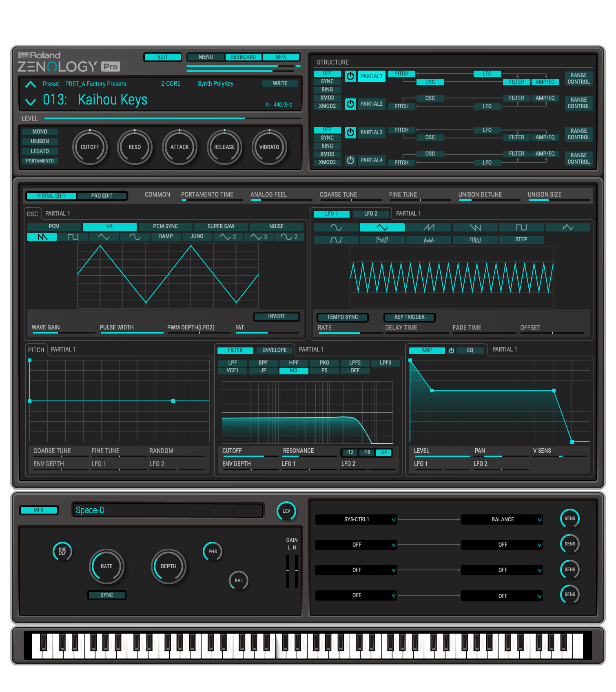Go to next preset with down arrow
The height and width of the screenshot is (692, 616).
(x=31, y=101)
